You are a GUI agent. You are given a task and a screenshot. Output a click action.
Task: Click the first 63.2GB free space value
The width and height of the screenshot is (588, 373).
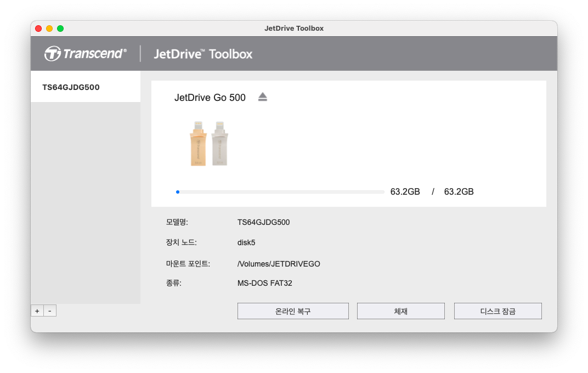point(405,191)
